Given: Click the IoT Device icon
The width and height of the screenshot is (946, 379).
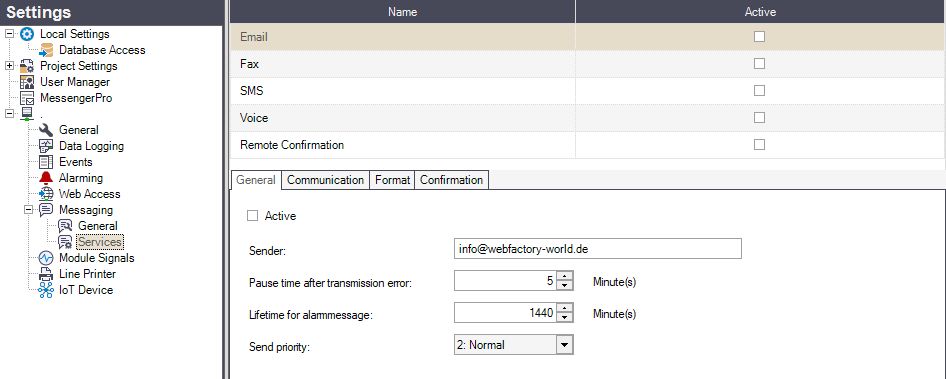Looking at the screenshot, I should pos(46,290).
